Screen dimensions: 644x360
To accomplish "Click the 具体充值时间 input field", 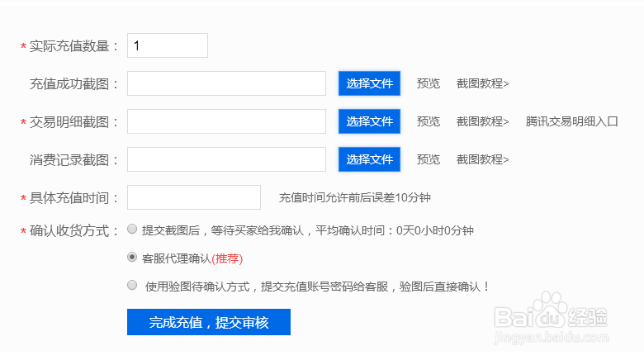I will [194, 197].
